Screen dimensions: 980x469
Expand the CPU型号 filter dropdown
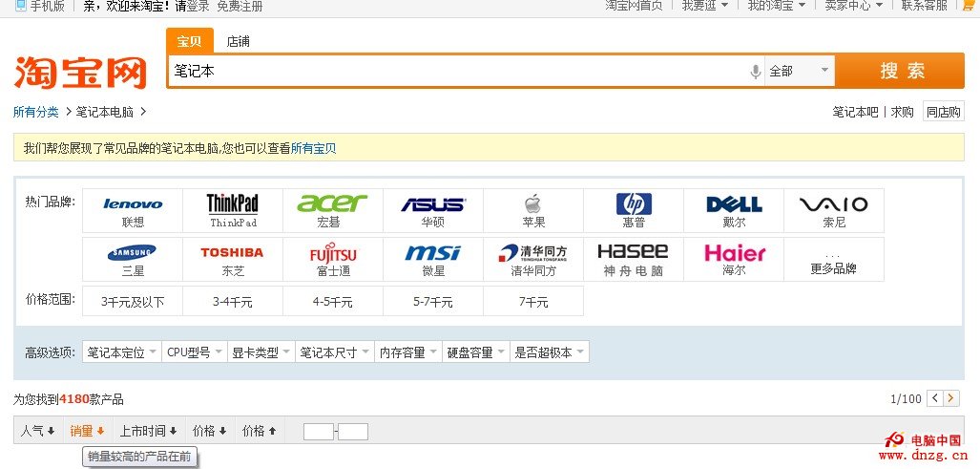pyautogui.click(x=195, y=352)
